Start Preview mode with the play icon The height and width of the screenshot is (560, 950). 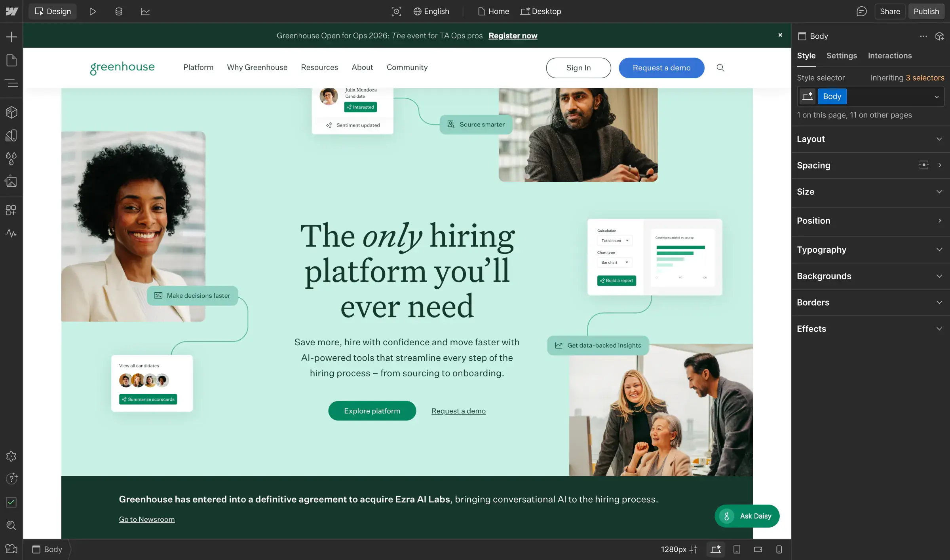point(93,11)
